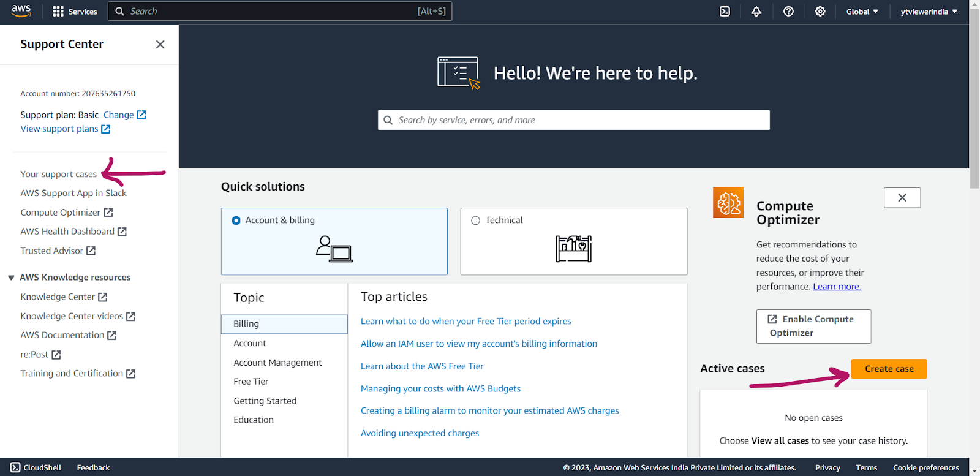Click external icon next to Compute Optimizer link
980x476 pixels.
(x=108, y=212)
